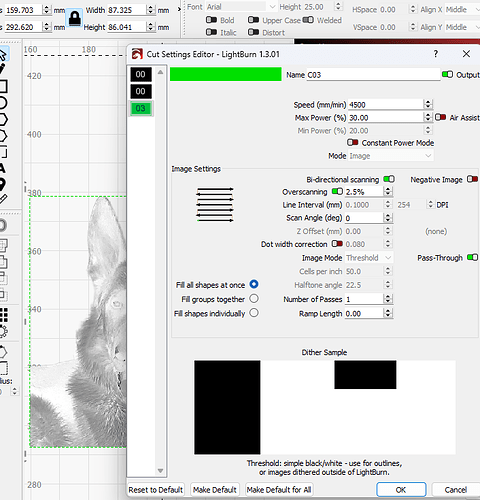Click the green layer color swatch
Screen dimensions: 480x500
226,74
